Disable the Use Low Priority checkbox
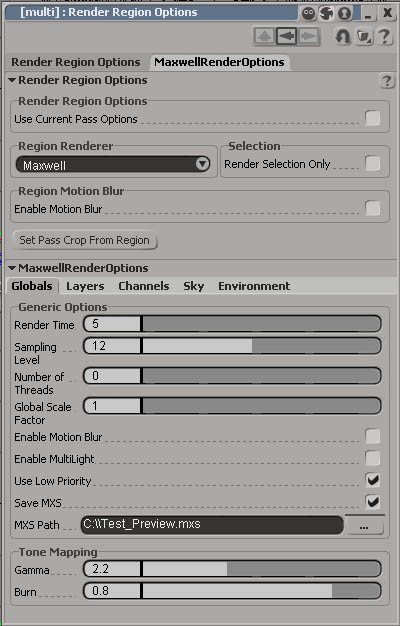 [x=373, y=480]
